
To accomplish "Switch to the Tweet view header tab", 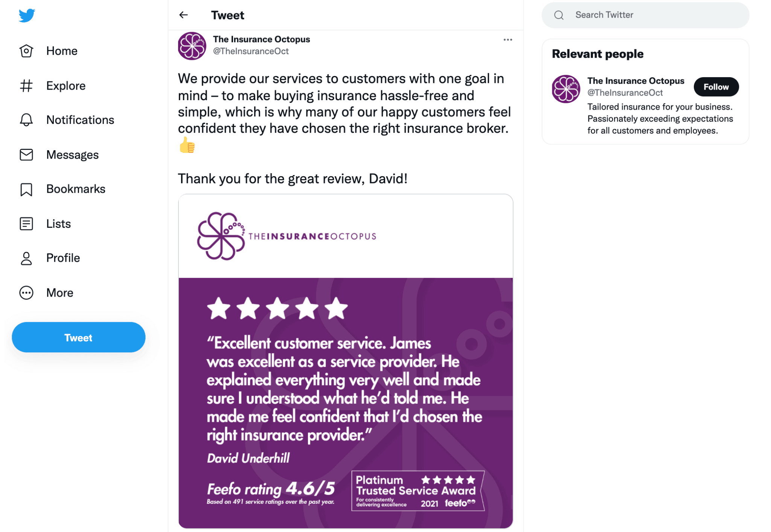I will pos(227,15).
